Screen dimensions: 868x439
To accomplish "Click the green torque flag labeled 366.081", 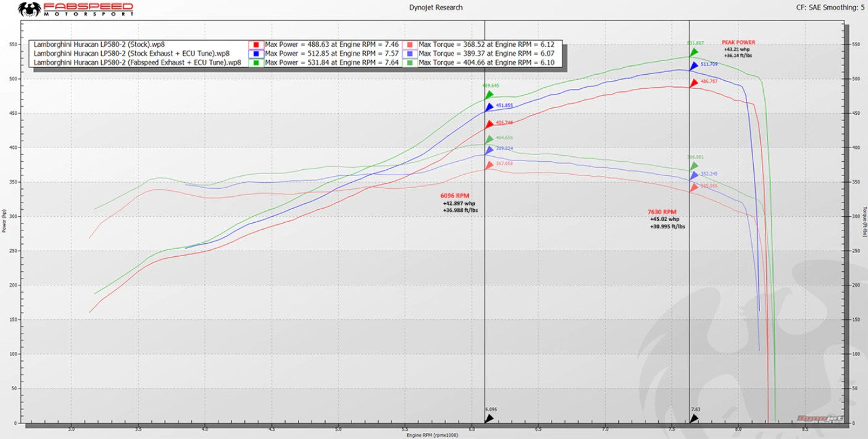I will [x=693, y=165].
